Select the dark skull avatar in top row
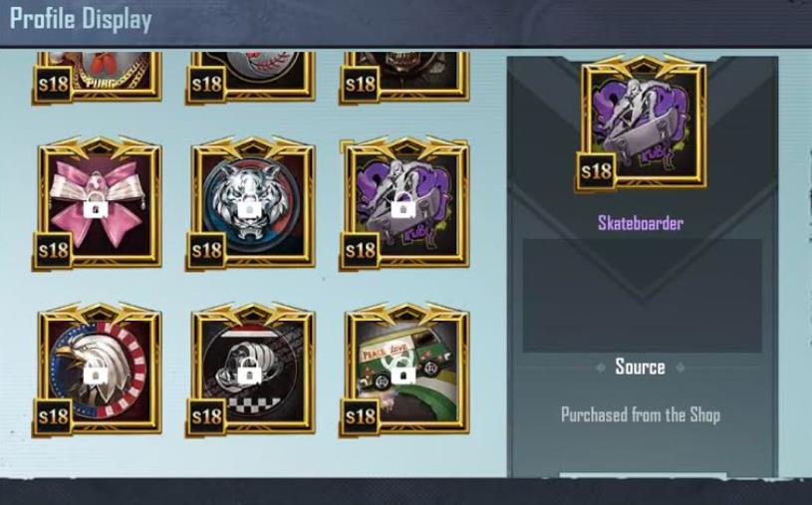The height and width of the screenshot is (505, 812). coord(405,77)
